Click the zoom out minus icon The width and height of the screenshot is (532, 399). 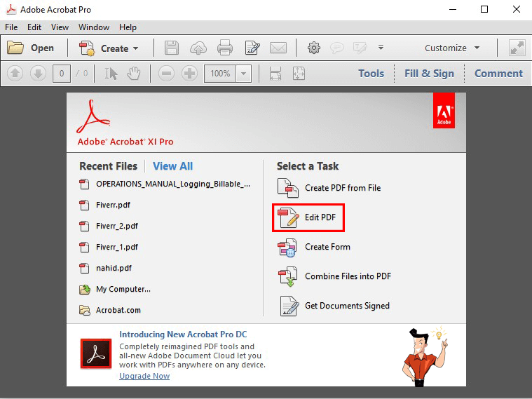pyautogui.click(x=166, y=74)
